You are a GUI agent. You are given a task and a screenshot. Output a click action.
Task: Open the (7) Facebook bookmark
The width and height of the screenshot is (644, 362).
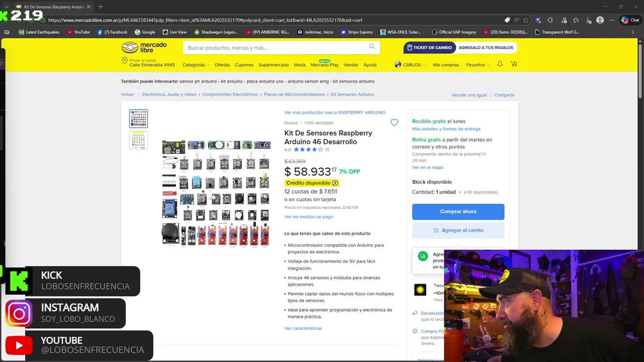(x=112, y=32)
